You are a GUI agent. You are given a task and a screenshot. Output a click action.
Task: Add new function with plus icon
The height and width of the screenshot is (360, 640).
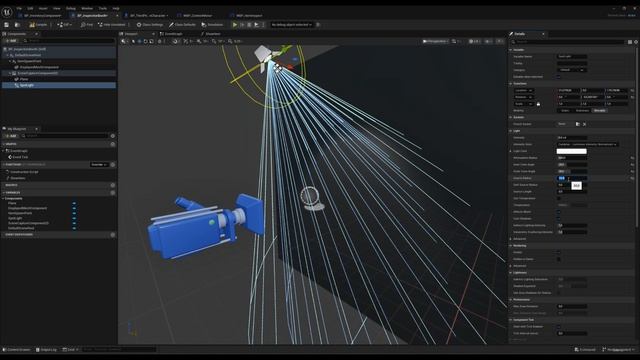(113, 164)
